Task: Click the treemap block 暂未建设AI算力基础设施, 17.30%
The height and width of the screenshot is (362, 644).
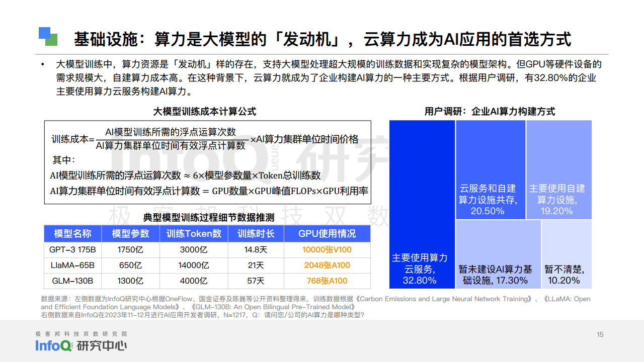Action: click(x=498, y=254)
